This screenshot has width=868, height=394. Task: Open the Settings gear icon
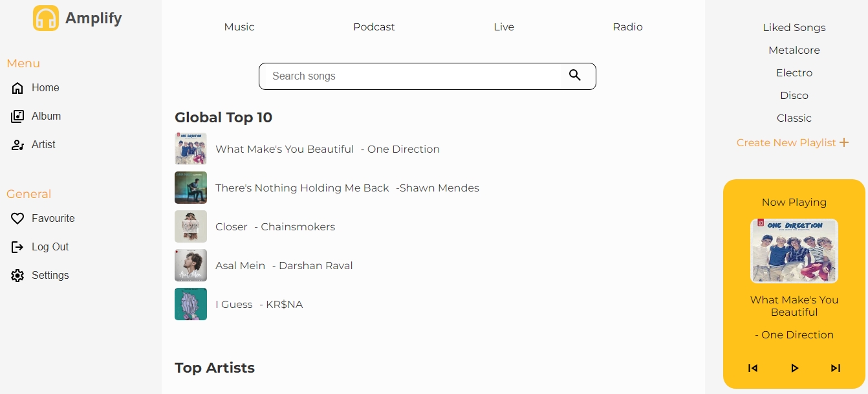(x=17, y=276)
